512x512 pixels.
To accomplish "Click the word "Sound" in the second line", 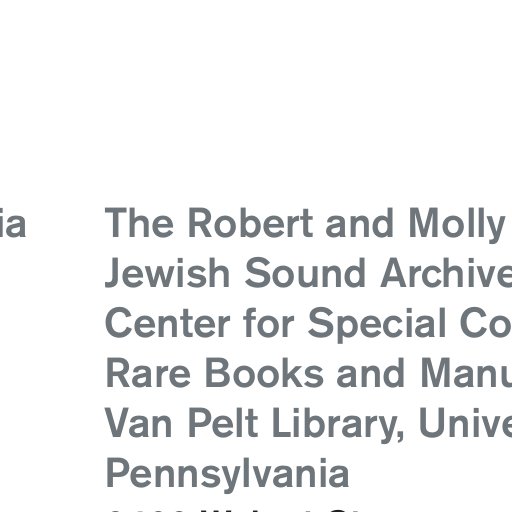I will click(305, 273).
